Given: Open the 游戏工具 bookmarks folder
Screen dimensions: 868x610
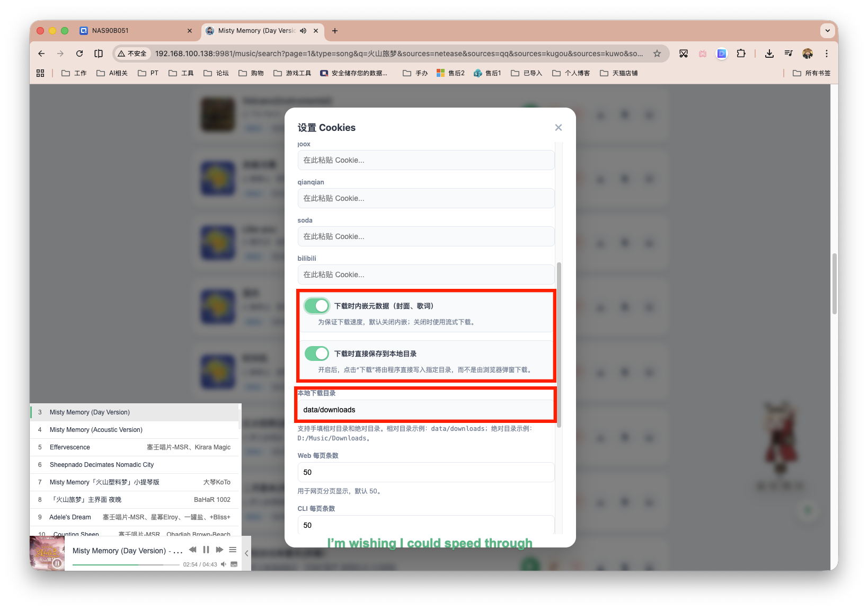Looking at the screenshot, I should [293, 73].
